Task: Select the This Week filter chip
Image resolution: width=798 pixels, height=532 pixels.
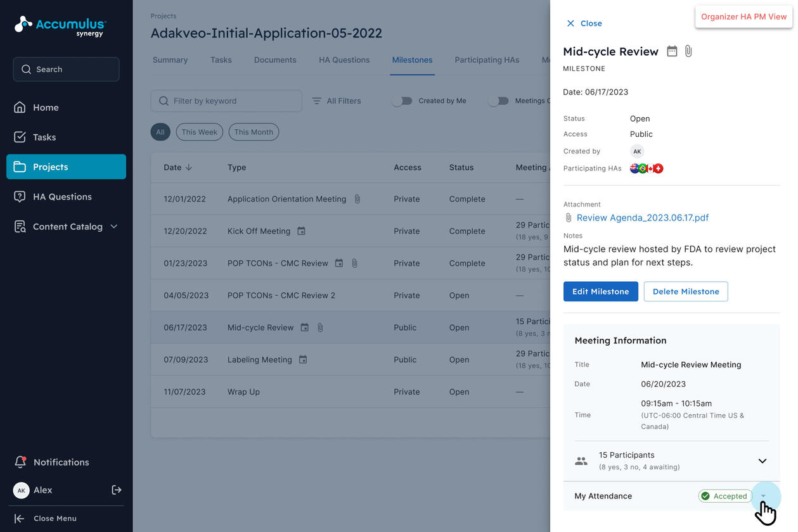Action: coord(199,132)
